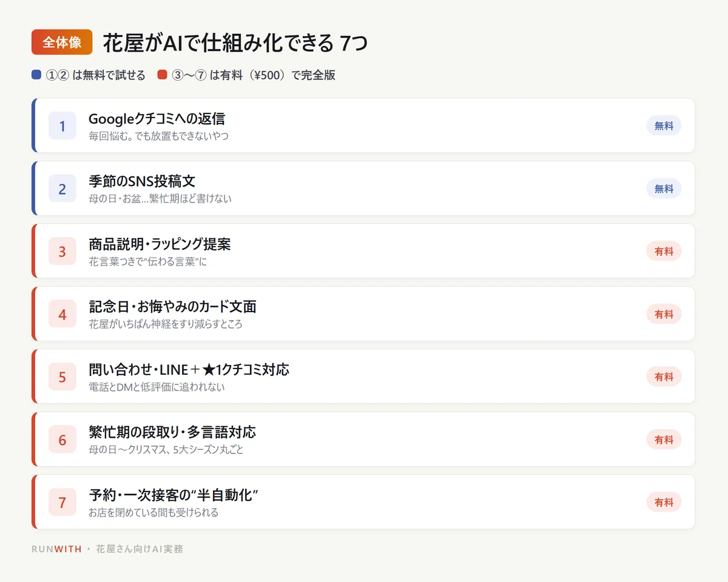728x582 pixels.
Task: Select the 繁忙期の段取り・多言語対応 title
Action: coord(172,432)
